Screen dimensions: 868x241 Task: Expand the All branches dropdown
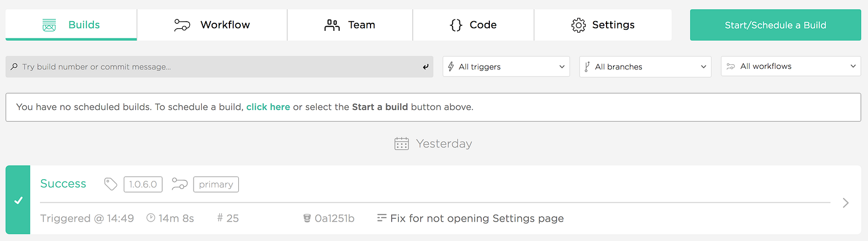645,67
